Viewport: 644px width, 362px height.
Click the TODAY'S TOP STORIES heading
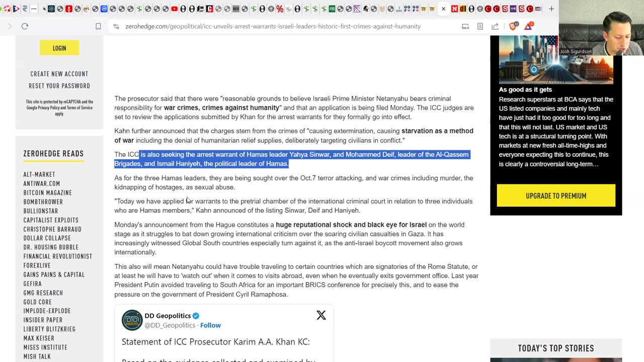point(556,348)
